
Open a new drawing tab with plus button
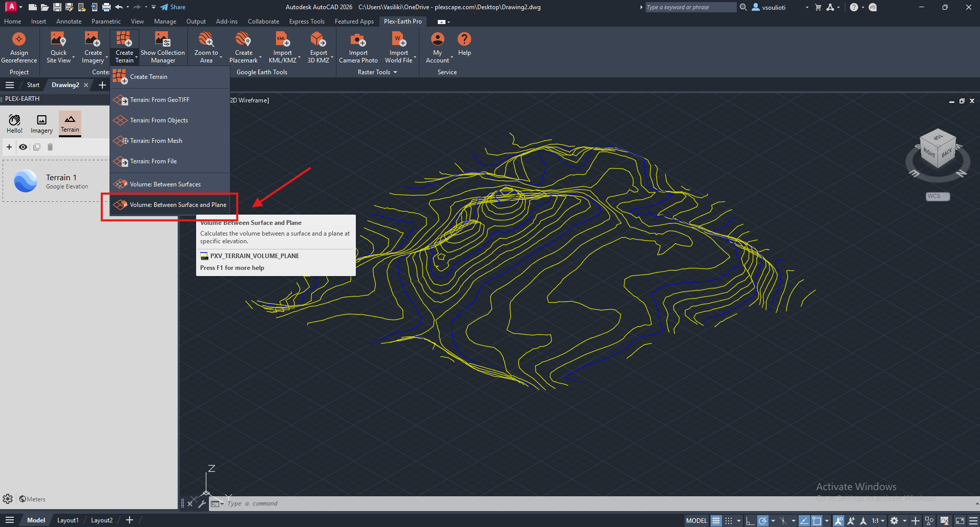(102, 85)
